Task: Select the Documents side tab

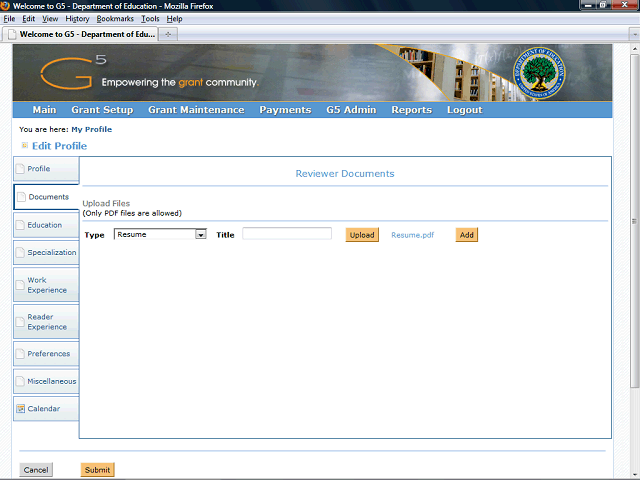Action: pyautogui.click(x=47, y=197)
